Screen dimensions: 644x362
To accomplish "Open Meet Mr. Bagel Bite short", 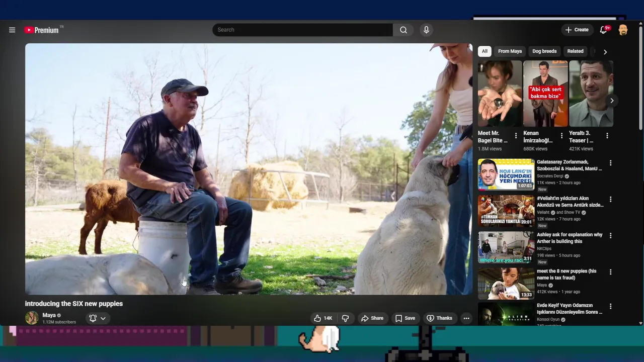I will pyautogui.click(x=500, y=94).
